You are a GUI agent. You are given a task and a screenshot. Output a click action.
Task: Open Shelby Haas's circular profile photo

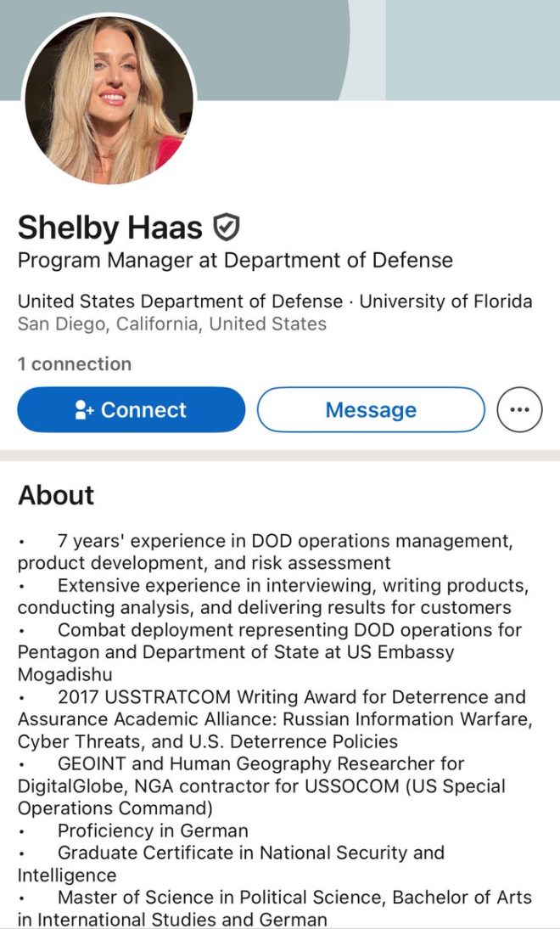point(109,100)
